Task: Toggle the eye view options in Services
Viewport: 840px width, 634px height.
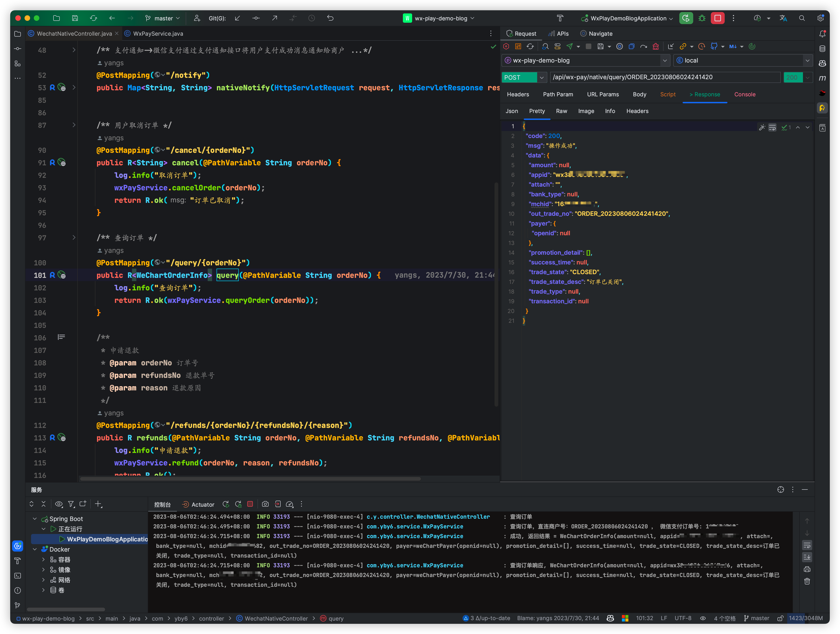Action: pyautogui.click(x=59, y=504)
